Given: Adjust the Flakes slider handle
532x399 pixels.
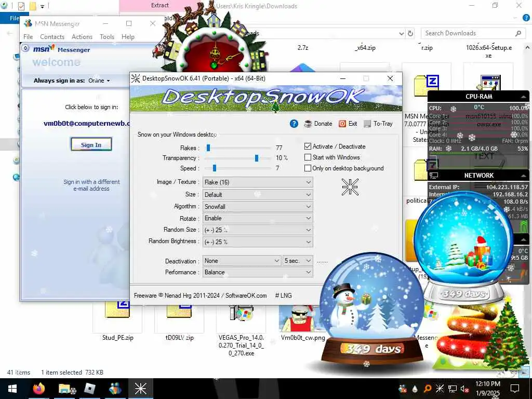Looking at the screenshot, I should [208, 148].
